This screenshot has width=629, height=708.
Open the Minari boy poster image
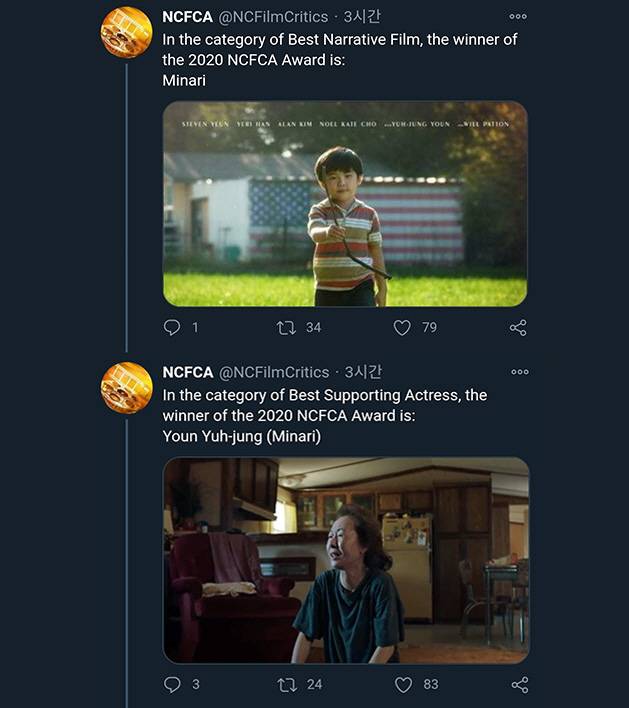[345, 204]
